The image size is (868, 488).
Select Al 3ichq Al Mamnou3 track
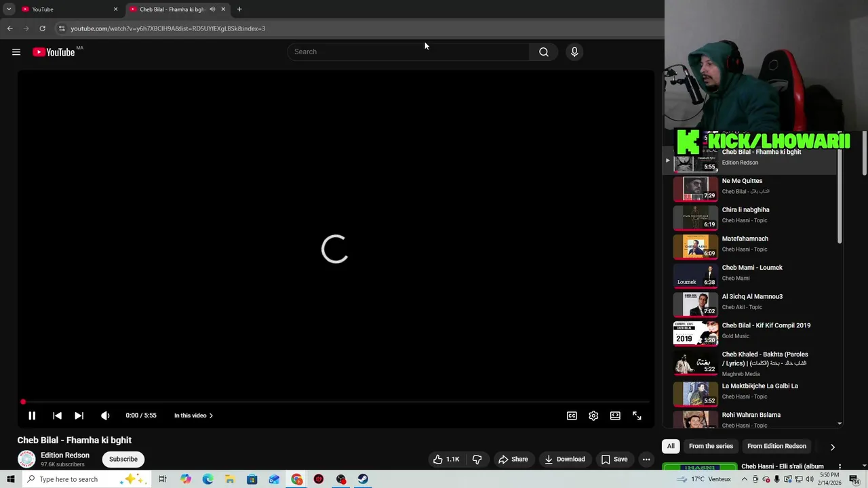pos(751,304)
